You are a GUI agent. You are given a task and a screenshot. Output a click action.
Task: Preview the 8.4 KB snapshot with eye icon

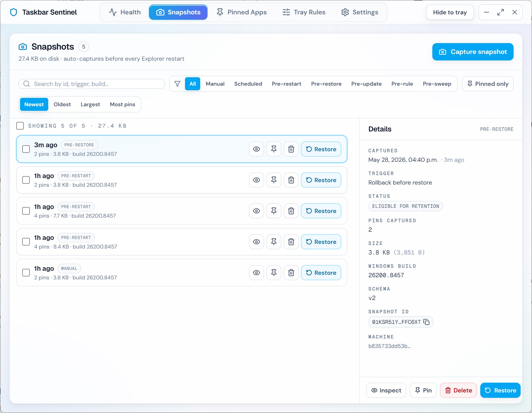256,242
